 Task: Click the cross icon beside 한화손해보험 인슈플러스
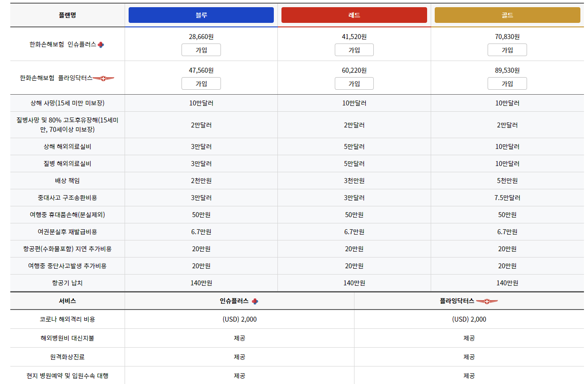click(101, 44)
